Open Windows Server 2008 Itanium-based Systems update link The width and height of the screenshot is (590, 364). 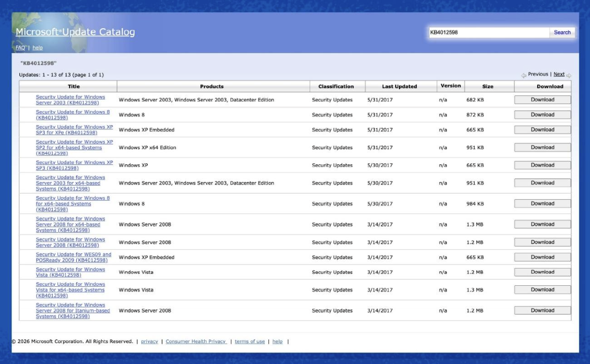(x=73, y=310)
